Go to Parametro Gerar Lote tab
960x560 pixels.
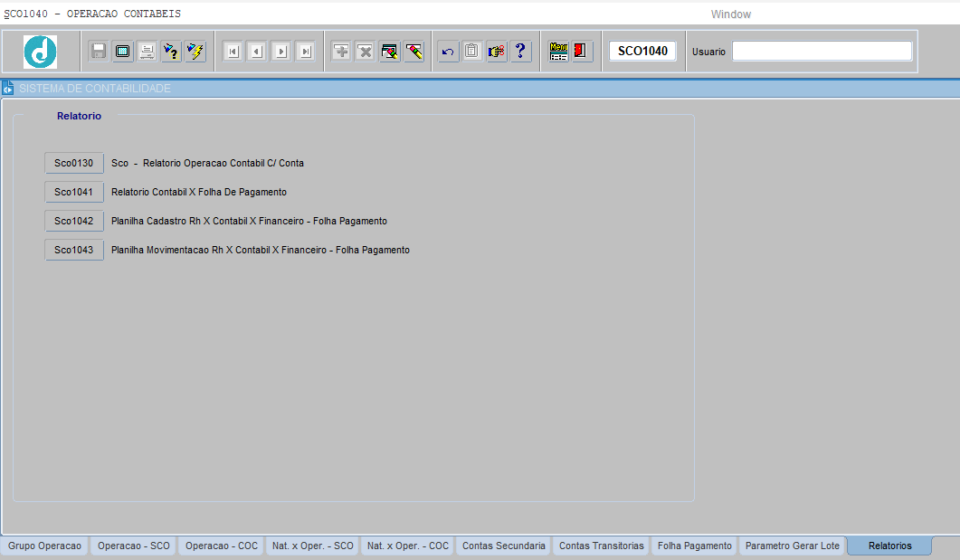tap(793, 546)
